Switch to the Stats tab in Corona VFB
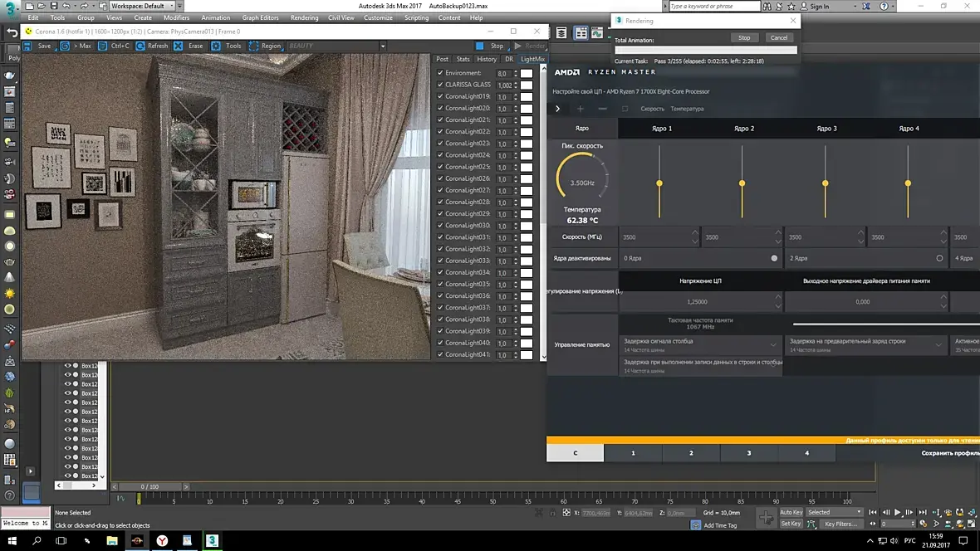Viewport: 980px width, 551px height. click(463, 60)
